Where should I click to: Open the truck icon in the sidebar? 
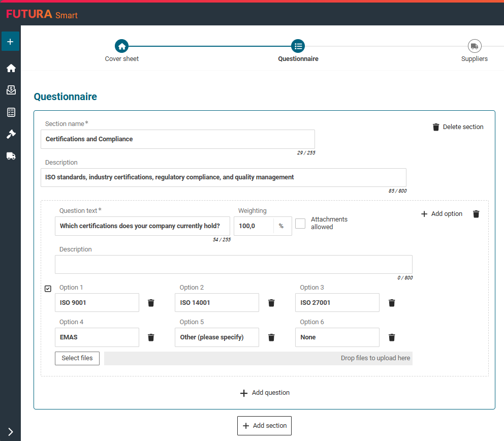click(x=11, y=156)
